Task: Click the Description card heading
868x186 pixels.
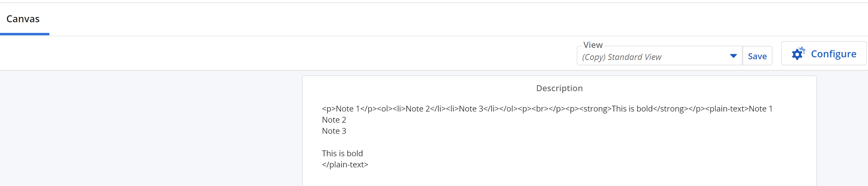Action: [559, 88]
